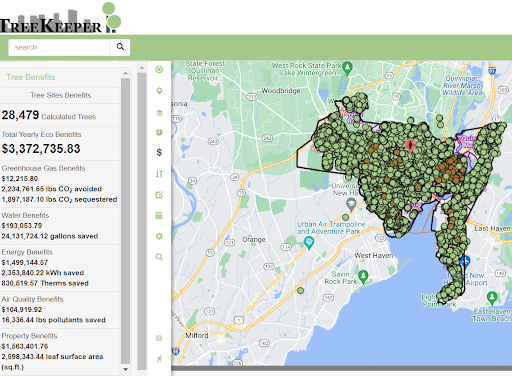This screenshot has width=512, height=376.
Task: Open the pie chart statistics icon
Action: coord(159,132)
